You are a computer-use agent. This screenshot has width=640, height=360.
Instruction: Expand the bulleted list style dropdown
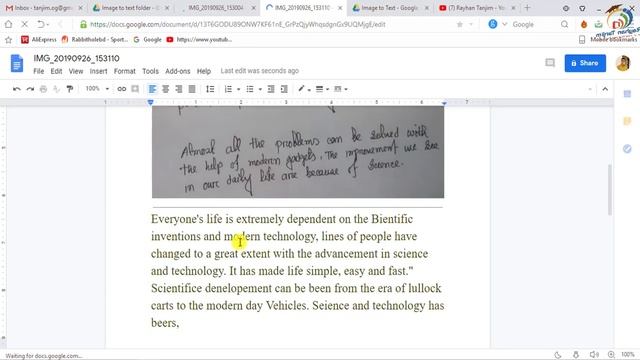tap(260, 89)
